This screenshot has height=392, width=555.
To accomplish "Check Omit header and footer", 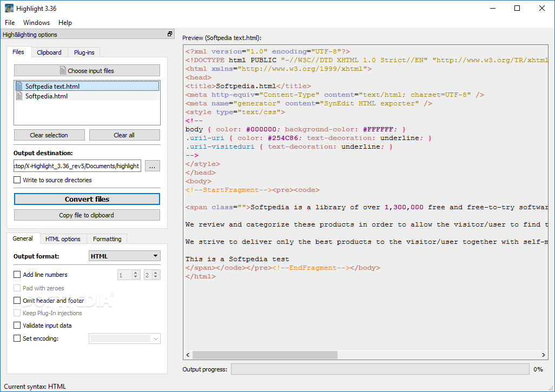I will (17, 301).
